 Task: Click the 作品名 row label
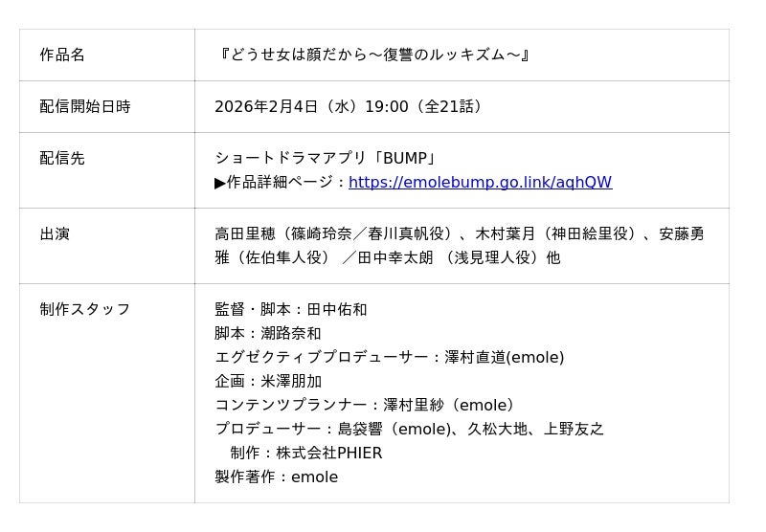tap(62, 55)
